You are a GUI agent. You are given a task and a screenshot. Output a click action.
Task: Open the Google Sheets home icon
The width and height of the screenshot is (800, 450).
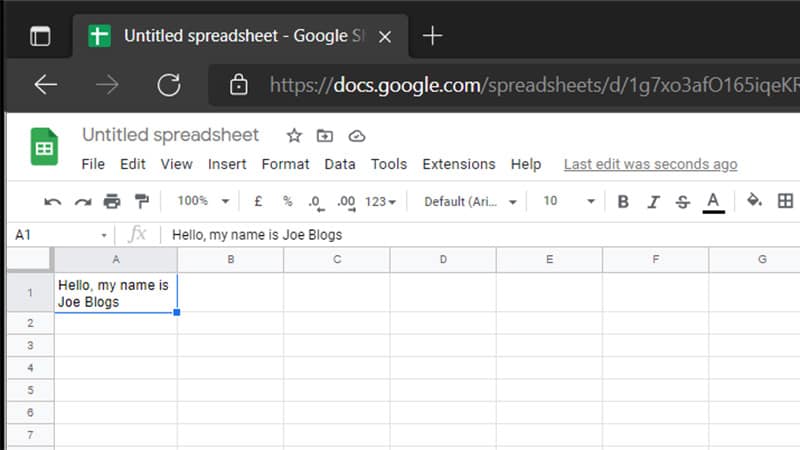(x=44, y=147)
